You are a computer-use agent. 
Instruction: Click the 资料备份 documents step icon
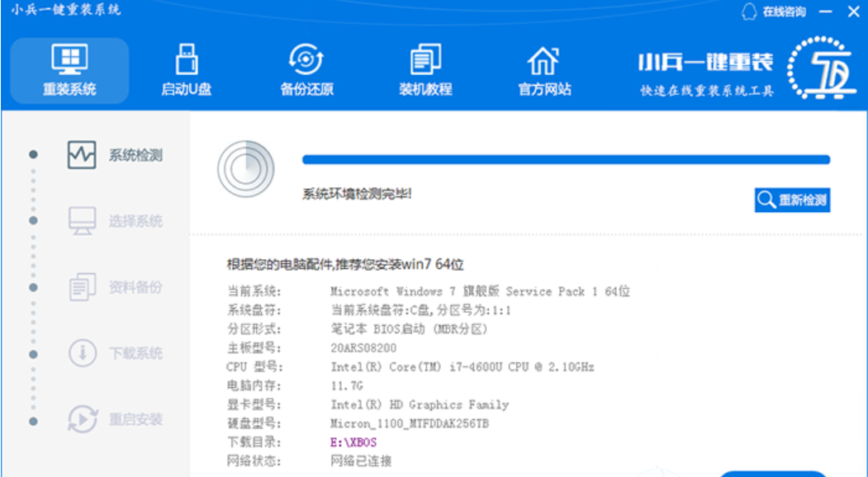pos(81,287)
